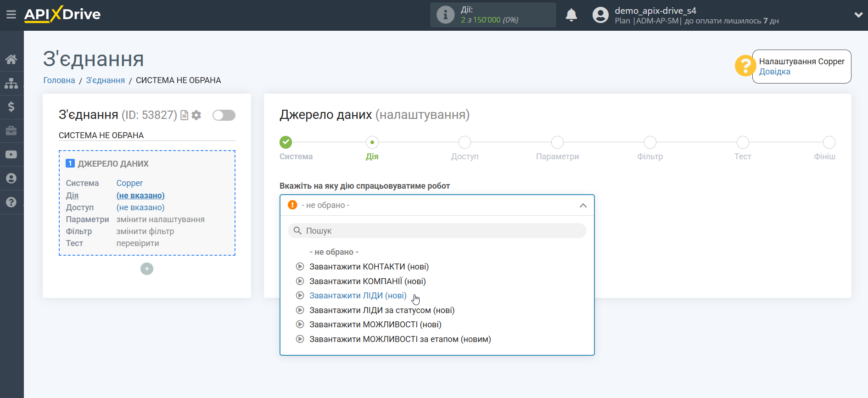Select the Система step
This screenshot has height=398, width=868.
[286, 142]
